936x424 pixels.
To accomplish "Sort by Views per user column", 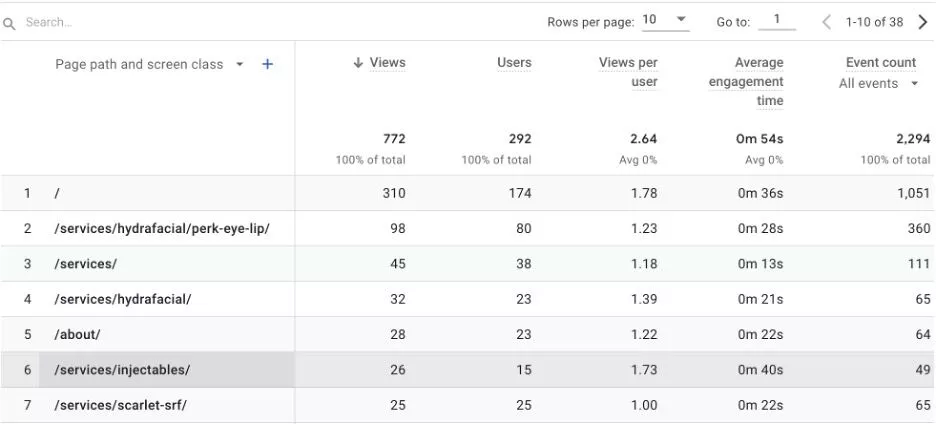I will [x=629, y=72].
